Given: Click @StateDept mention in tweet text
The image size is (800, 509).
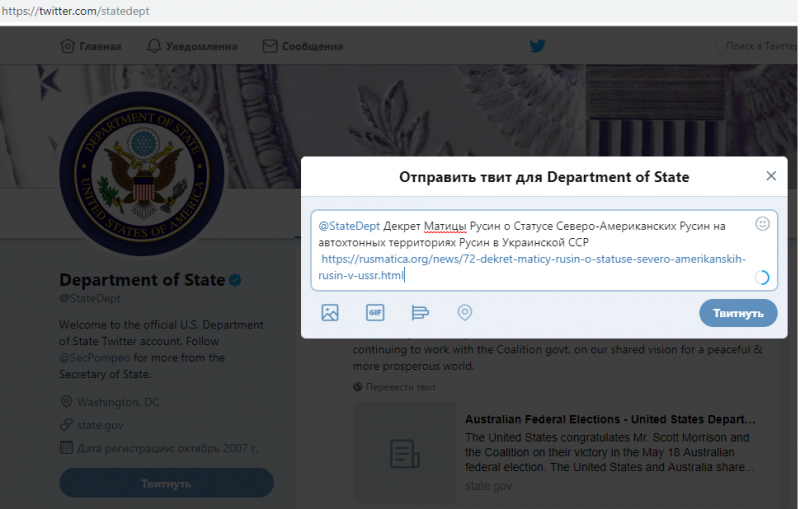Looking at the screenshot, I should tap(349, 226).
